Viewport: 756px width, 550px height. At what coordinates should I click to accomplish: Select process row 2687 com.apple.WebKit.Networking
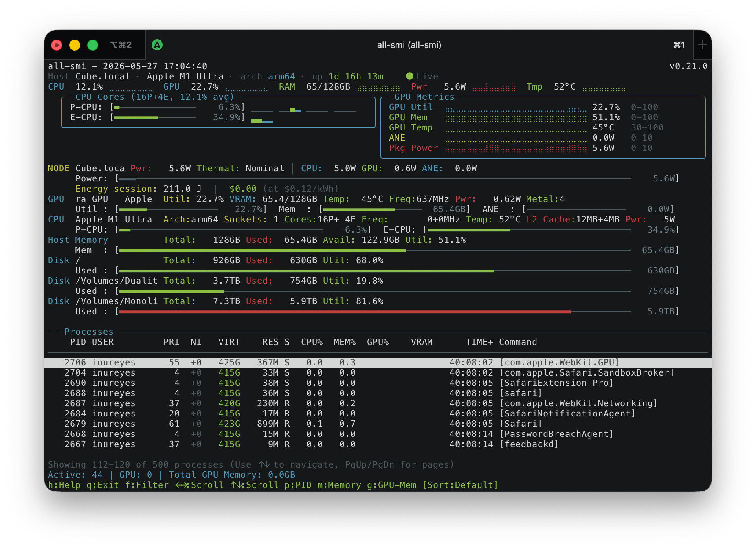click(378, 403)
